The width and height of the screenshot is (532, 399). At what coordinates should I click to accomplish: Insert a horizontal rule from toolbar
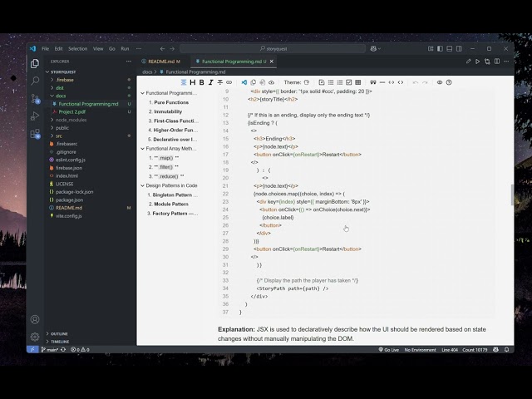pyautogui.click(x=382, y=82)
